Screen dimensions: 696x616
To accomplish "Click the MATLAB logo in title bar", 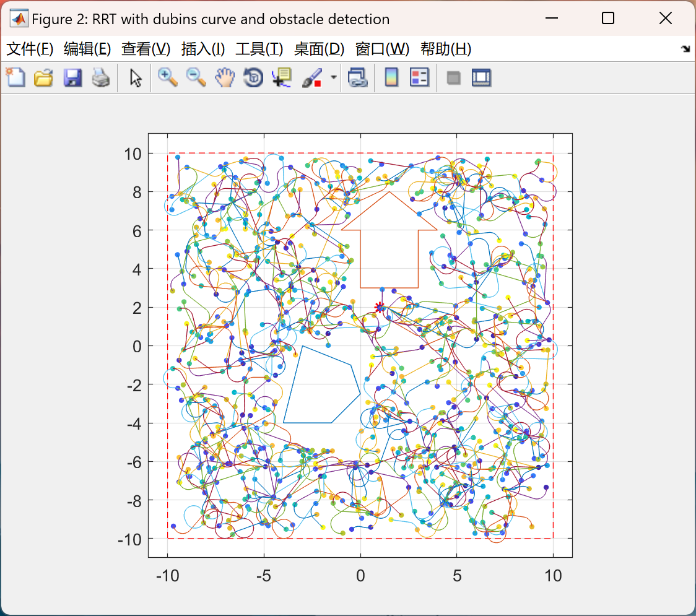I will 19,19.
